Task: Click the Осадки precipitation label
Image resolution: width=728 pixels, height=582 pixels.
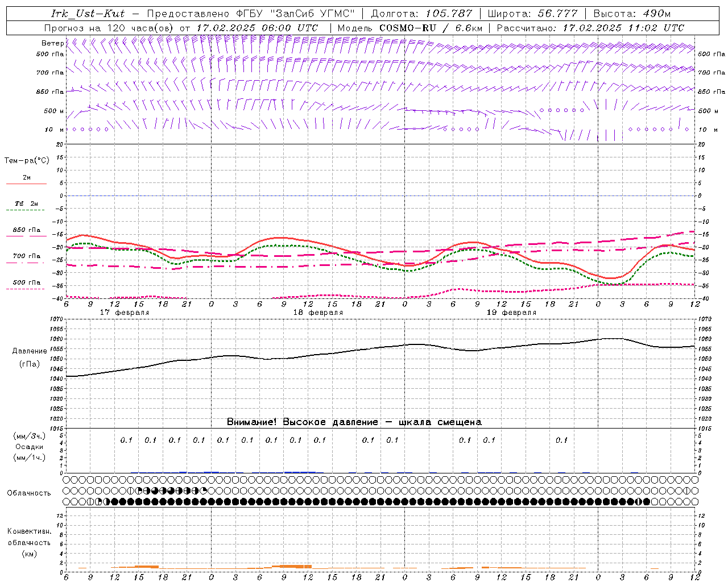Action: click(30, 447)
